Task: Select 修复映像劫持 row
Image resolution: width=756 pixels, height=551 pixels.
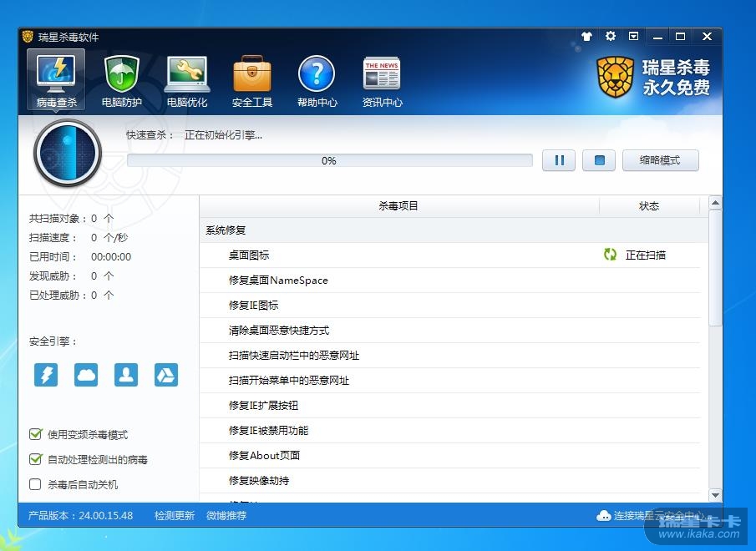Action: tap(449, 481)
